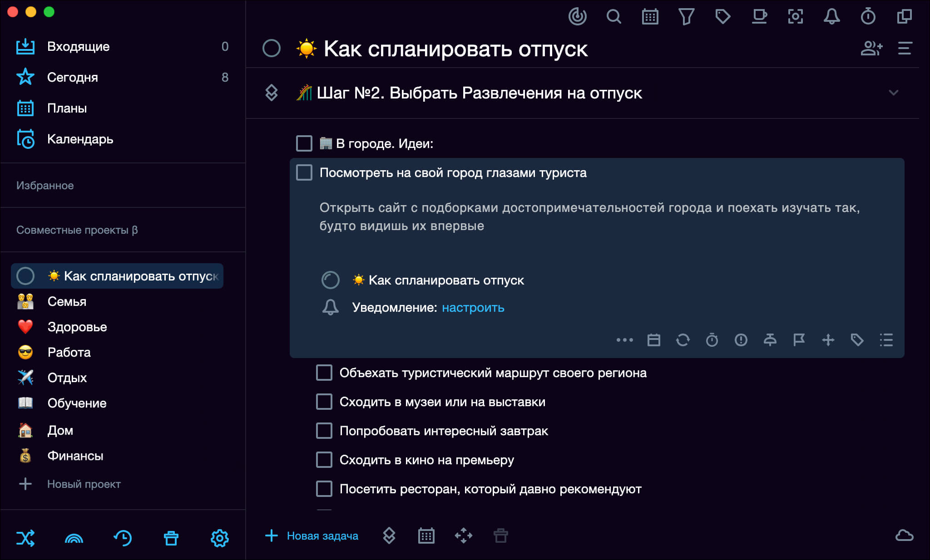Check 'Попробовать интересный завтрак'

[x=324, y=431]
